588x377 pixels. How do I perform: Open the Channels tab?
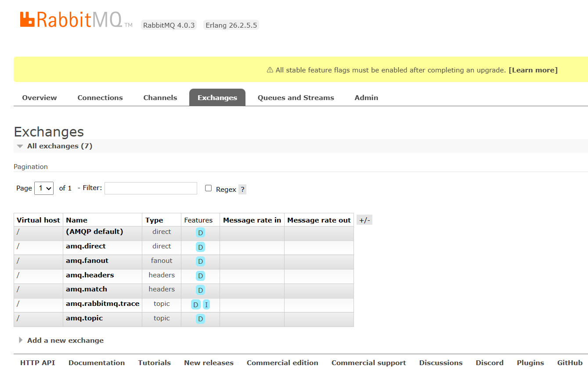click(160, 98)
